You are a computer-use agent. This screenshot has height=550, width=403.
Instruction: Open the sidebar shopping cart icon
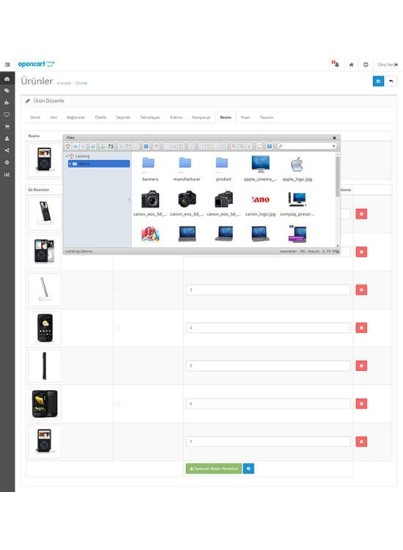pyautogui.click(x=7, y=127)
